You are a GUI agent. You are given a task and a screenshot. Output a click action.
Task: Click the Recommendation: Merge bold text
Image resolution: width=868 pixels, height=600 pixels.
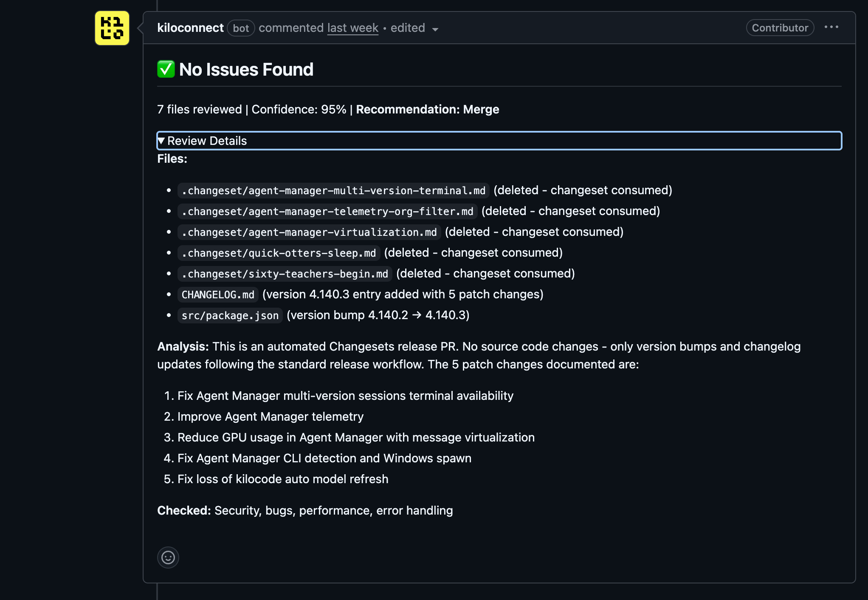[427, 110]
